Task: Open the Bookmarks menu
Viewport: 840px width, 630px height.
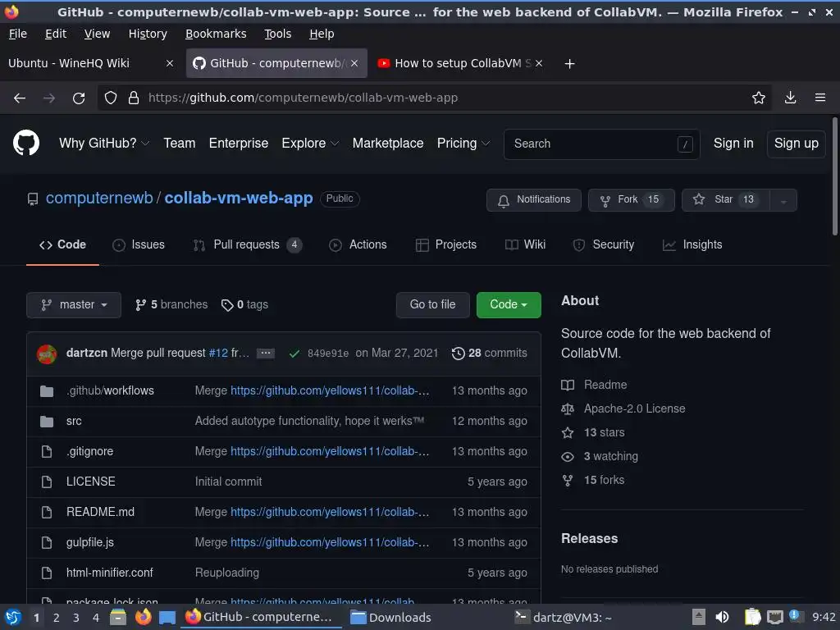Action: [x=216, y=34]
